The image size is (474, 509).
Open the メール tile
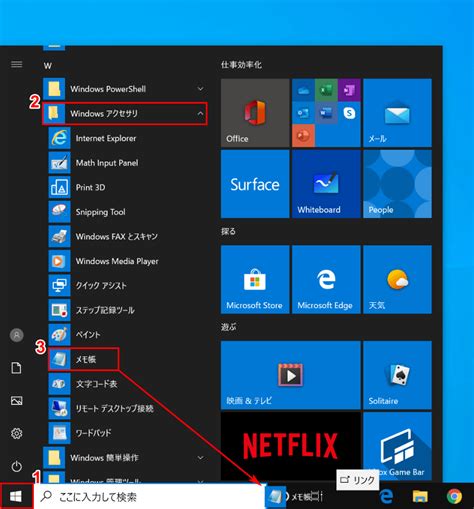click(x=397, y=113)
